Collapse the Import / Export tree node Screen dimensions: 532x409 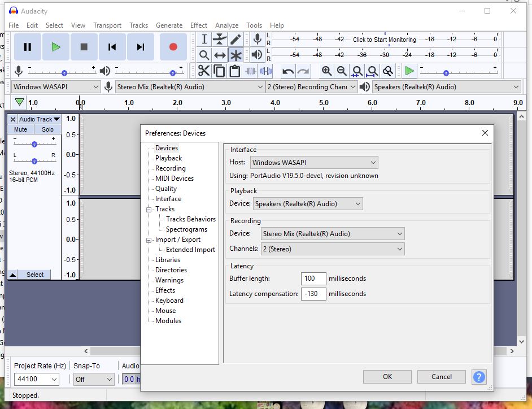149,240
